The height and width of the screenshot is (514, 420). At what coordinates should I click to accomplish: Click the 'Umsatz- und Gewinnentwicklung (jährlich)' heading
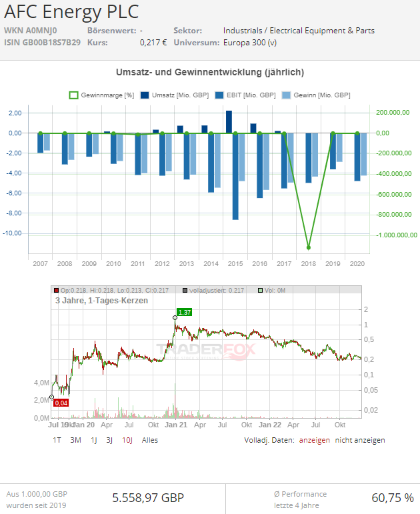(x=210, y=72)
